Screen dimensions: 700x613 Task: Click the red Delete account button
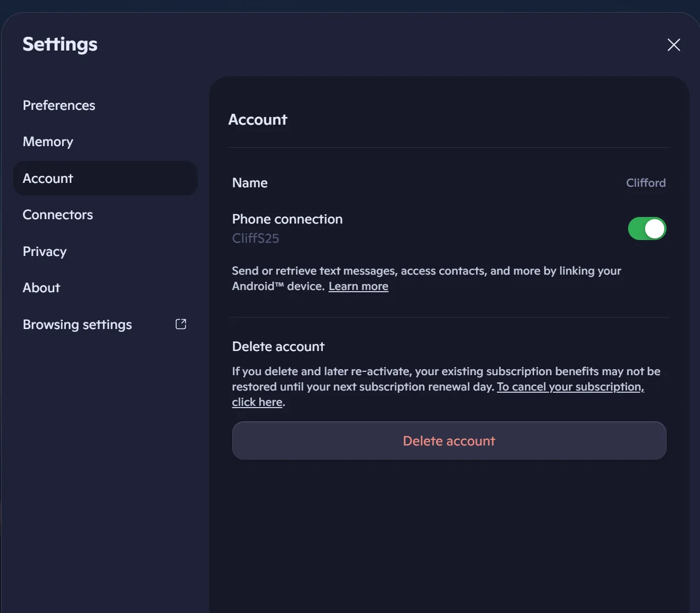tap(449, 441)
